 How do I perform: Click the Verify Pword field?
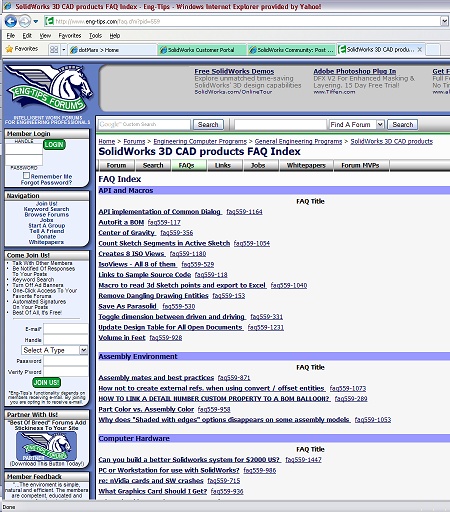(66, 372)
